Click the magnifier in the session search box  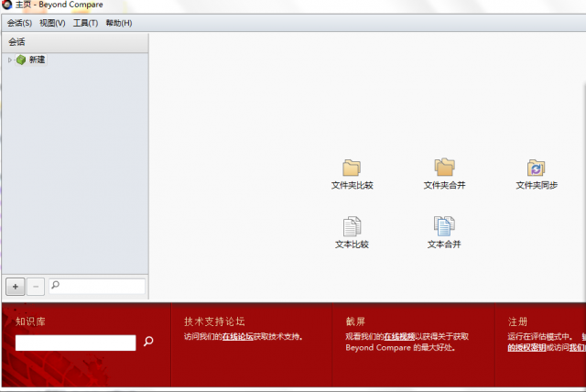[x=55, y=285]
